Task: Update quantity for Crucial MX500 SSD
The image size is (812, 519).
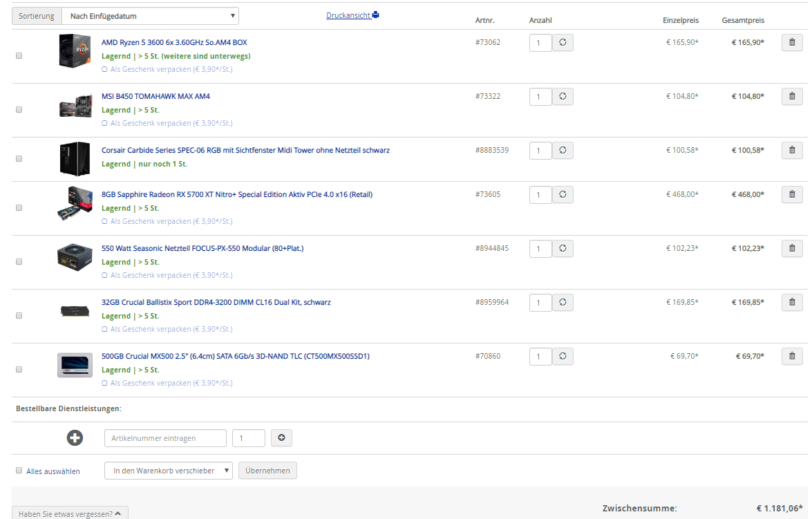Action: pos(563,356)
